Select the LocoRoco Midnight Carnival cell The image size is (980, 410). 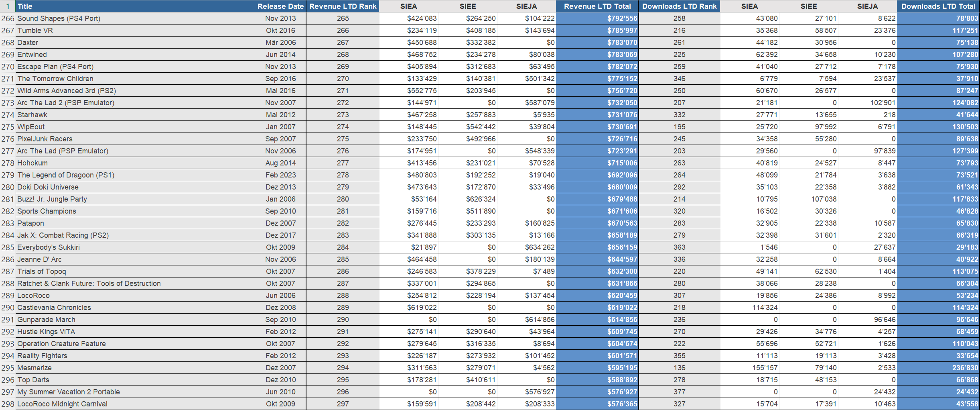62,404
